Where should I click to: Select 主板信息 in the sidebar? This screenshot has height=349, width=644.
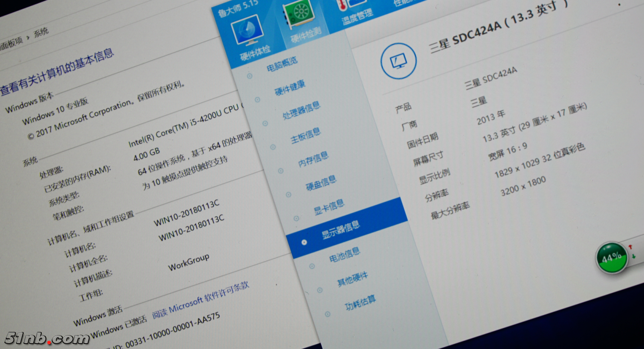click(306, 135)
